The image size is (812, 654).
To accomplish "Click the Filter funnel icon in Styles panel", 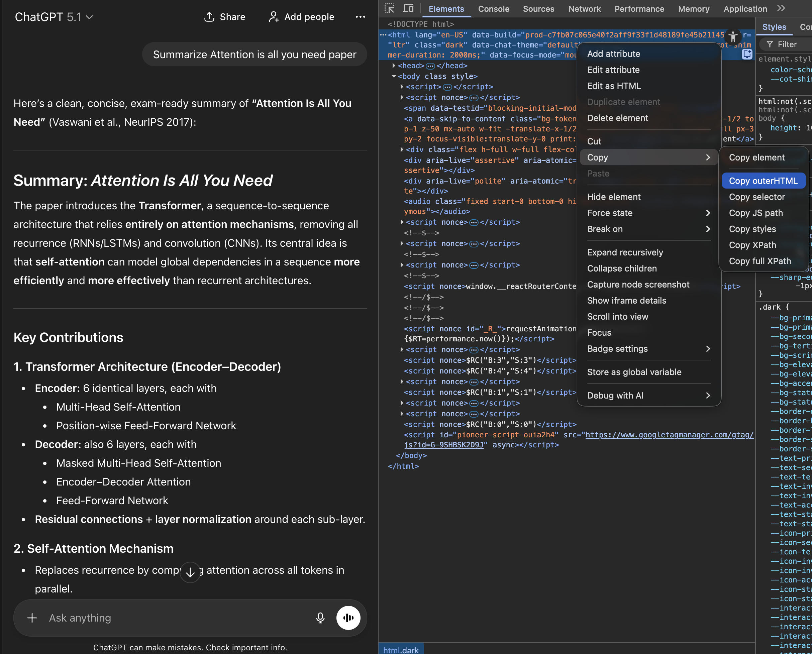I will [x=770, y=44].
